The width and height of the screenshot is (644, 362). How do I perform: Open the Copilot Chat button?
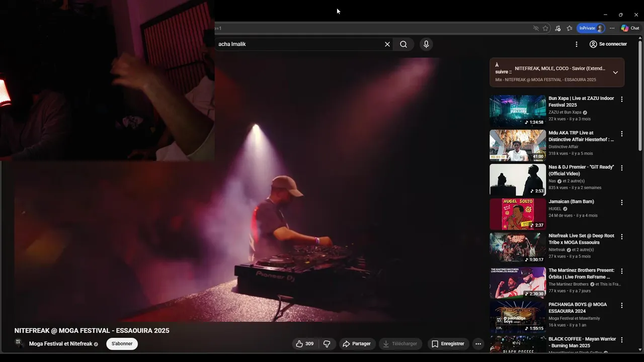point(630,28)
